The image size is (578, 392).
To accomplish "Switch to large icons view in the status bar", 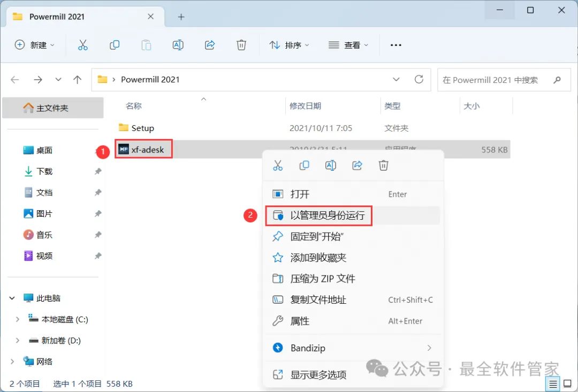I will coord(568,385).
